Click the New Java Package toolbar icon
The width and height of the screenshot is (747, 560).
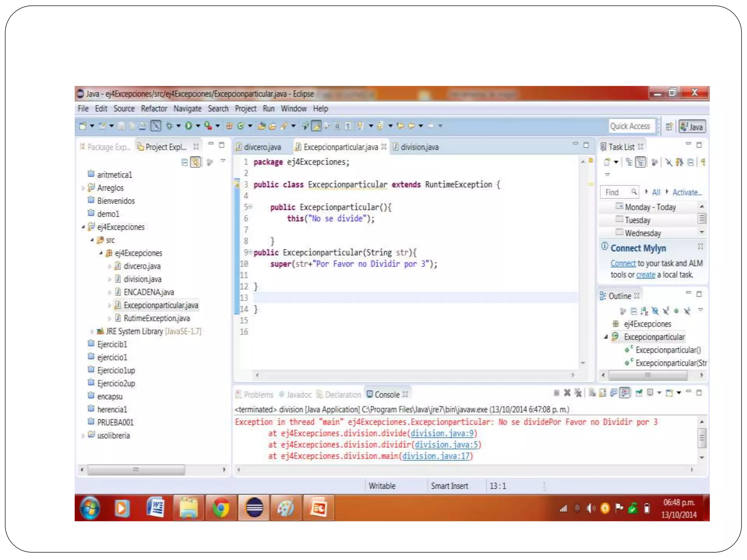tap(229, 126)
